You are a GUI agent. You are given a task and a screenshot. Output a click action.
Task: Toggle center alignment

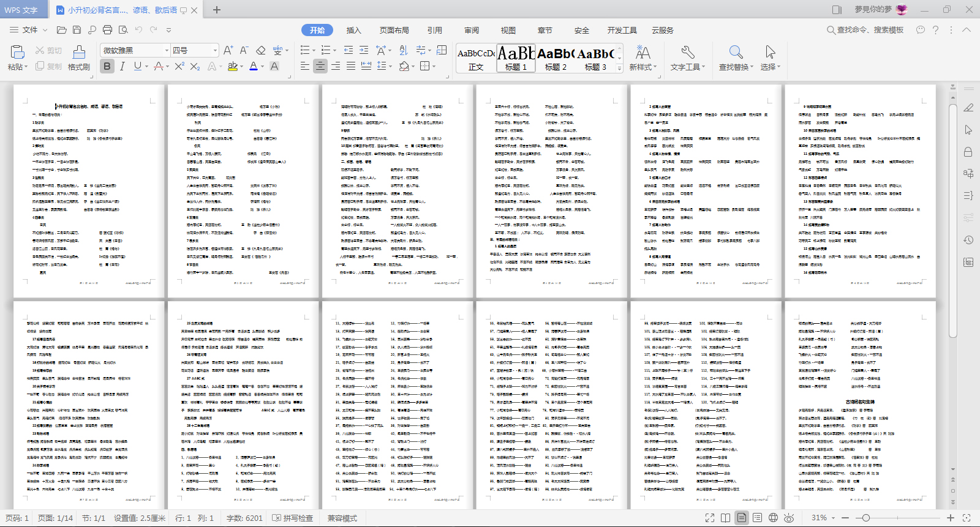tap(320, 66)
